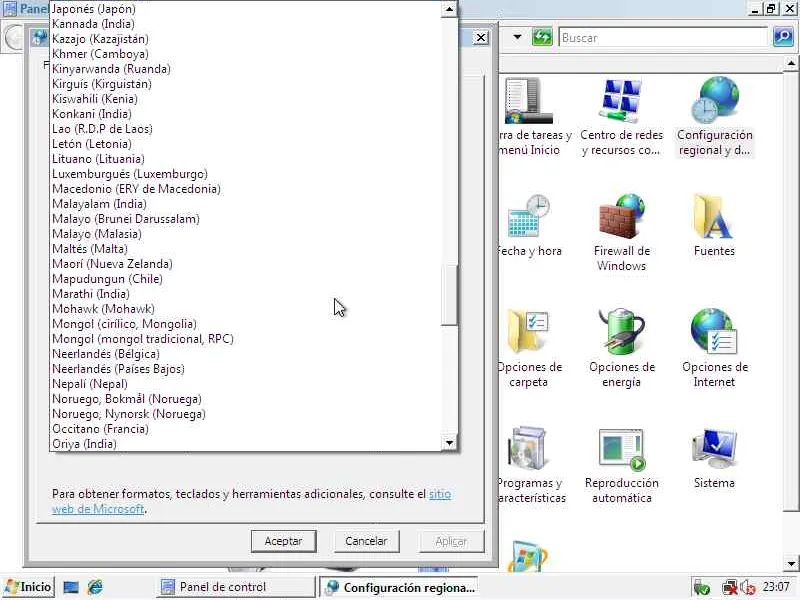Click the volume icon in system tray

747,588
